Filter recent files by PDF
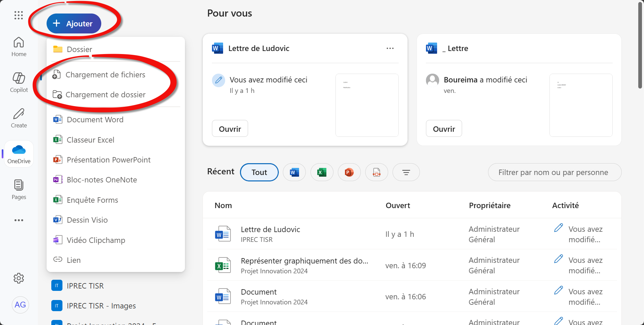This screenshot has width=644, height=325. [x=376, y=172]
